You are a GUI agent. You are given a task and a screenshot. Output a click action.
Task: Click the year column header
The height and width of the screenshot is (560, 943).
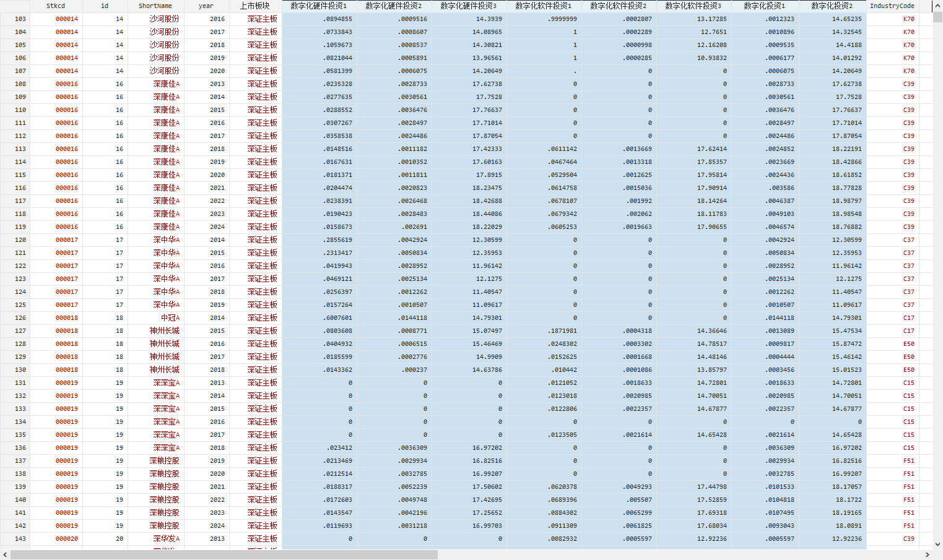(206, 6)
